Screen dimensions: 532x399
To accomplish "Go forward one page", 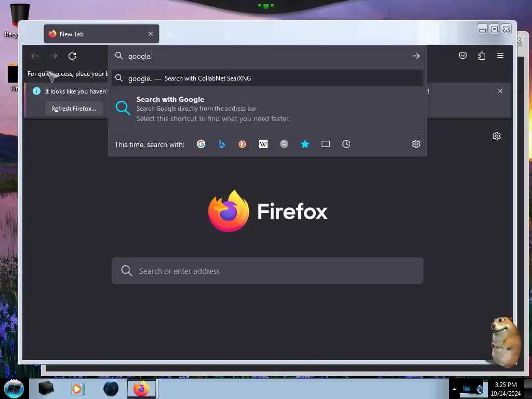I will [54, 56].
